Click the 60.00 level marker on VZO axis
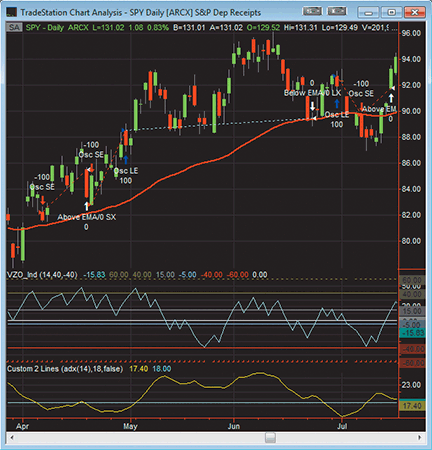The image size is (432, 450). [x=412, y=280]
